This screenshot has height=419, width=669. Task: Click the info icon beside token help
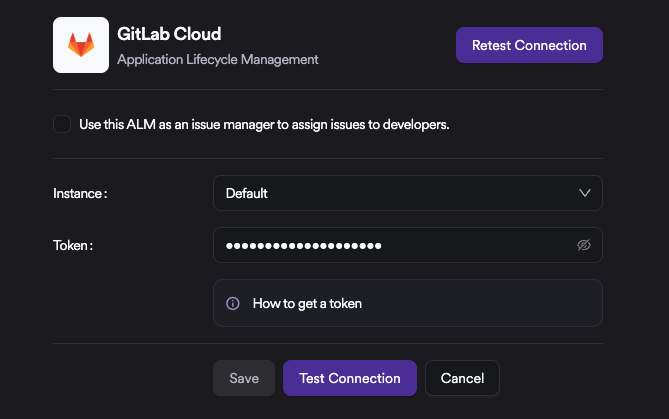[x=233, y=303]
